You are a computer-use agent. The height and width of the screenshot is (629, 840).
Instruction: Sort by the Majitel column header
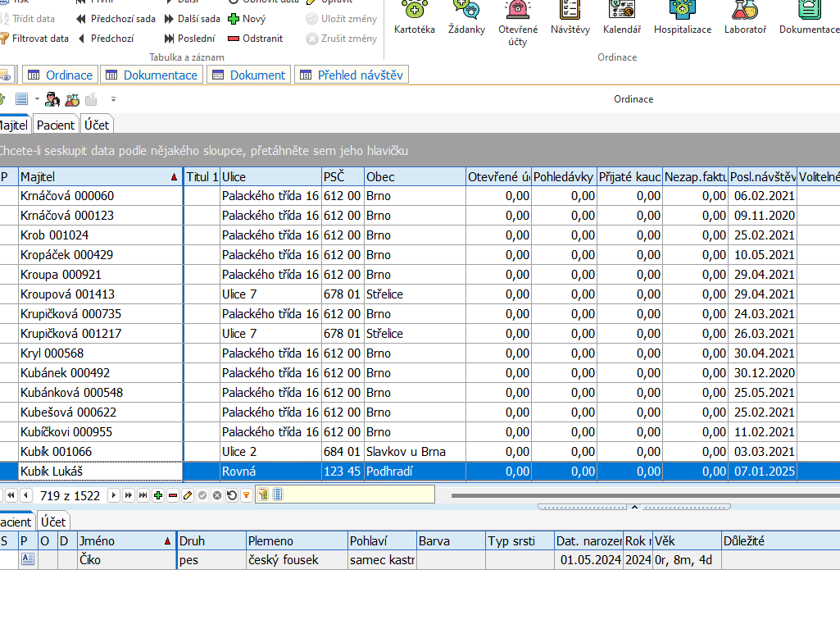[x=101, y=177]
